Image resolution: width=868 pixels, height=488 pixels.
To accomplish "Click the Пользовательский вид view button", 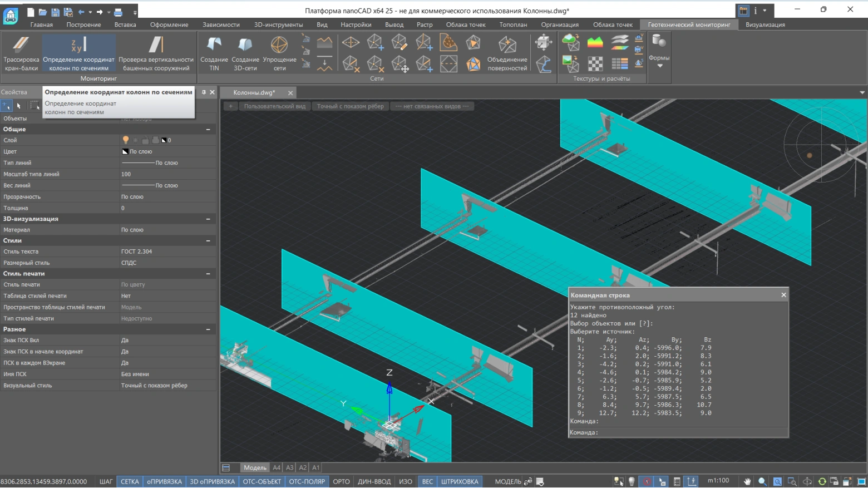I will click(274, 106).
